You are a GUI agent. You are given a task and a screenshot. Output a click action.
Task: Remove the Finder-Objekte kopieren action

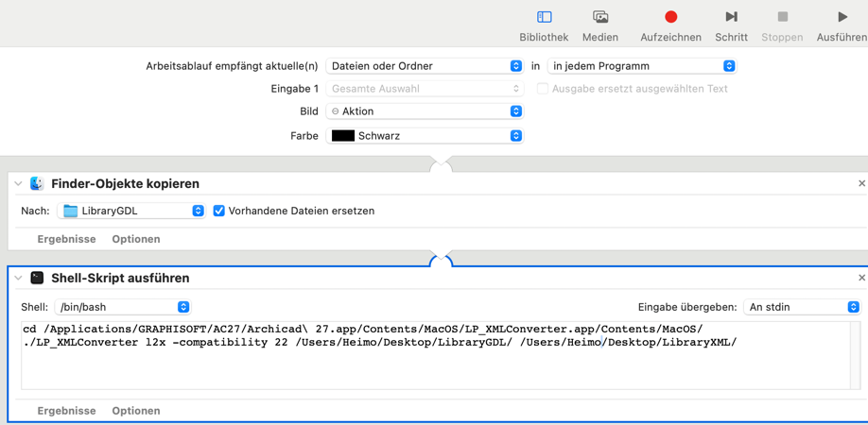click(861, 183)
